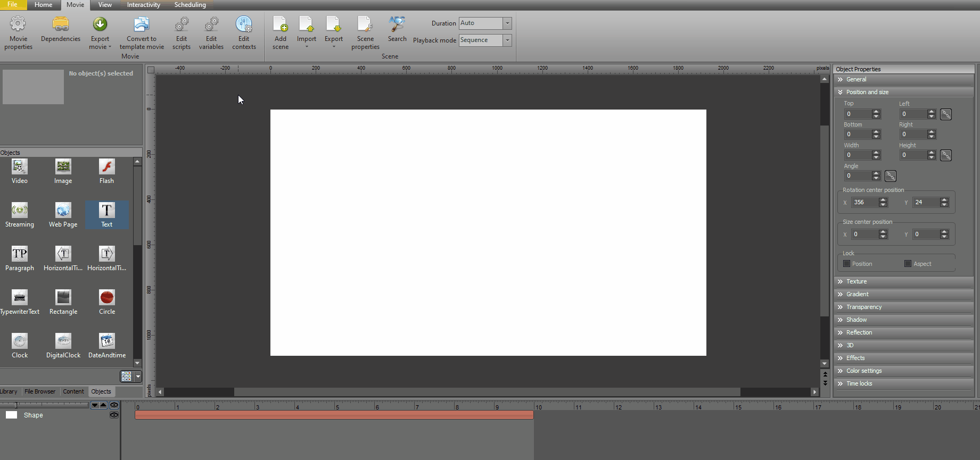Select the Circle object
The width and height of the screenshot is (980, 460).
[x=106, y=302]
